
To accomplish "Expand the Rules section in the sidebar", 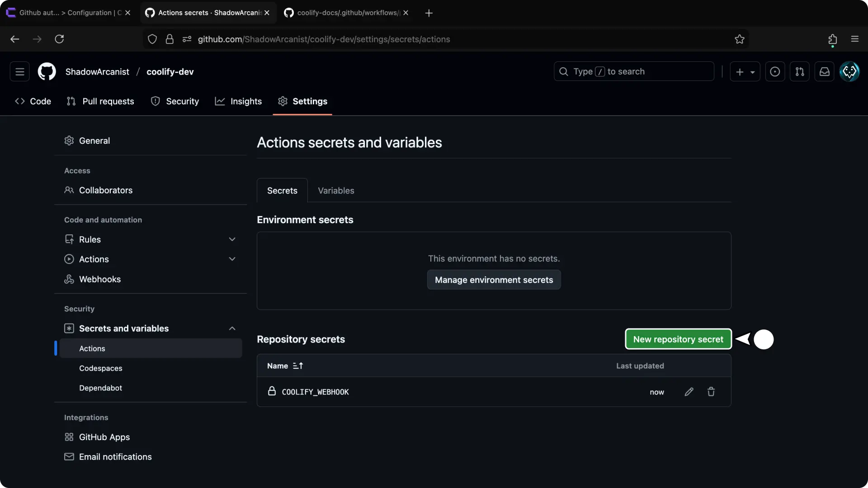I will [x=232, y=239].
